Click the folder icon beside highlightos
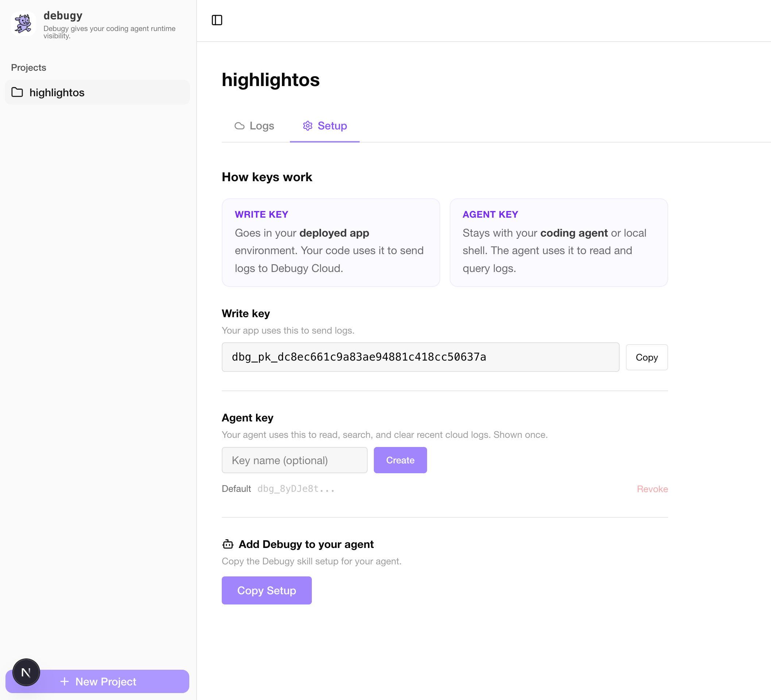This screenshot has width=771, height=700. coord(18,92)
